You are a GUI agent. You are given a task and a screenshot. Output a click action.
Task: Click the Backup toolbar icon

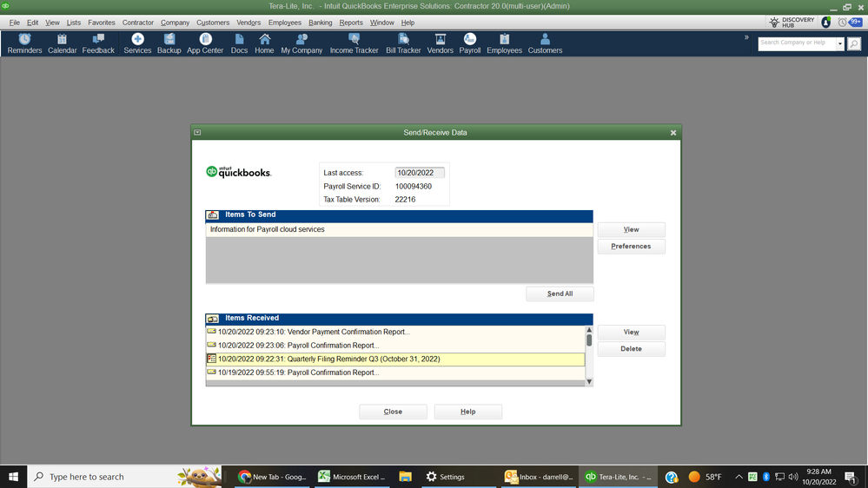(169, 43)
